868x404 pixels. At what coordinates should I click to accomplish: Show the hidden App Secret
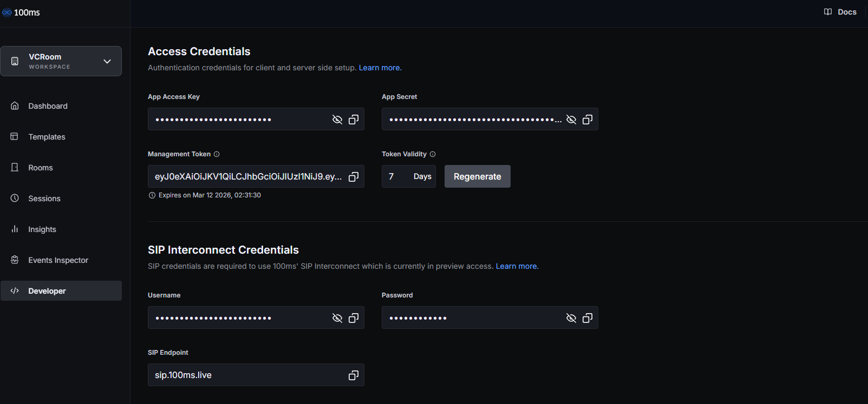(x=571, y=120)
